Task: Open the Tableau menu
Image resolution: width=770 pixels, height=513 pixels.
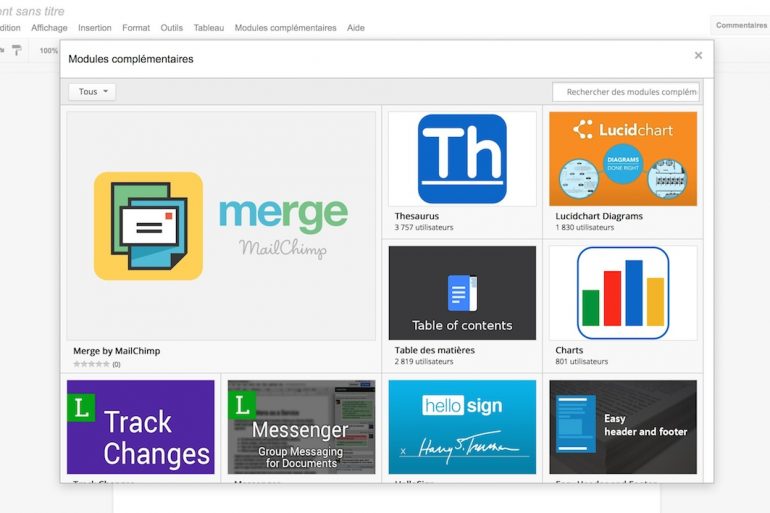Action: 208,28
